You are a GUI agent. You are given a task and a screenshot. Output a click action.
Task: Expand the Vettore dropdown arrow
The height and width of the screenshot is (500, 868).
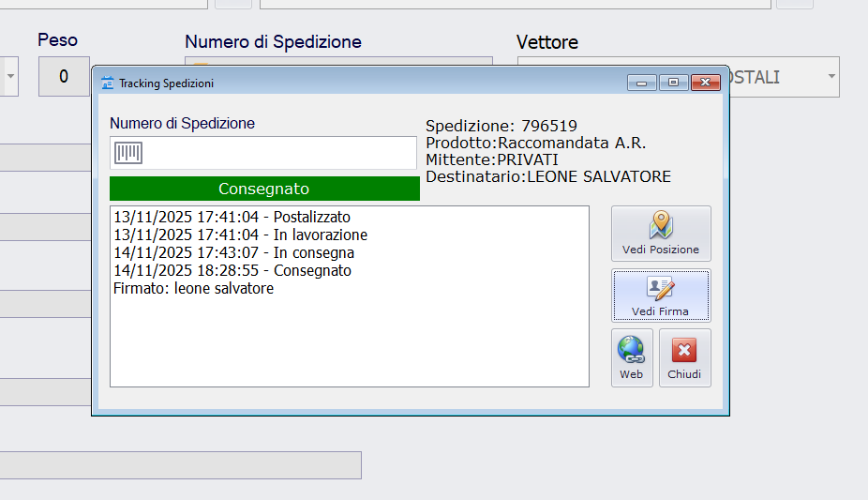click(x=831, y=77)
